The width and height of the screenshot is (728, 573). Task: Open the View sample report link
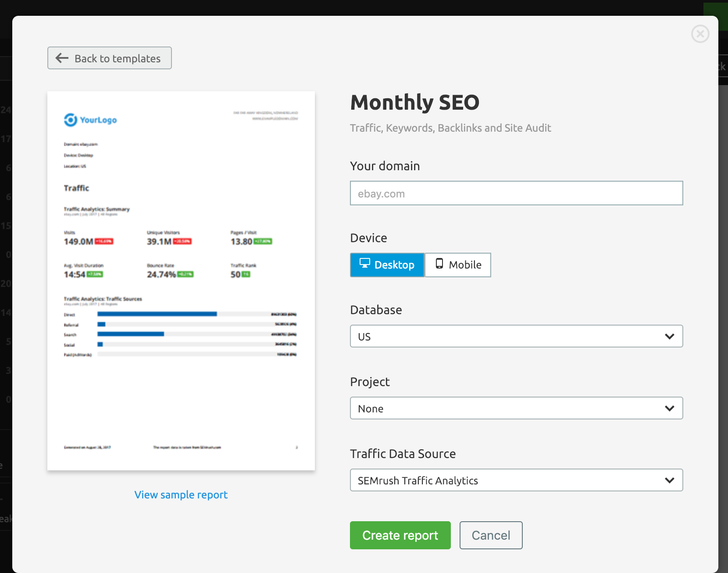181,495
